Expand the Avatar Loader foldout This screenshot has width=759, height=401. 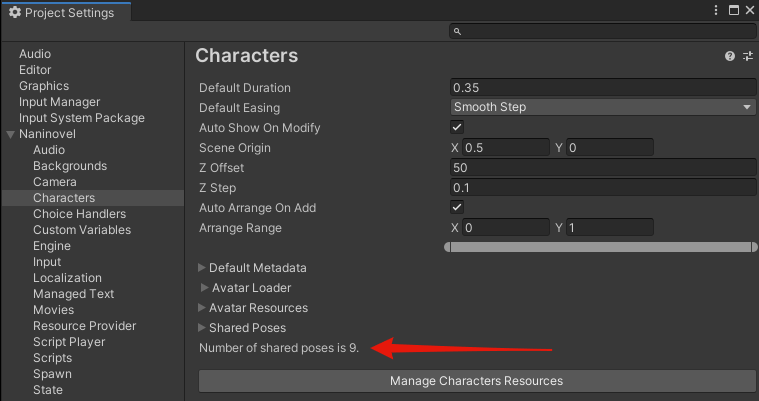coord(206,288)
